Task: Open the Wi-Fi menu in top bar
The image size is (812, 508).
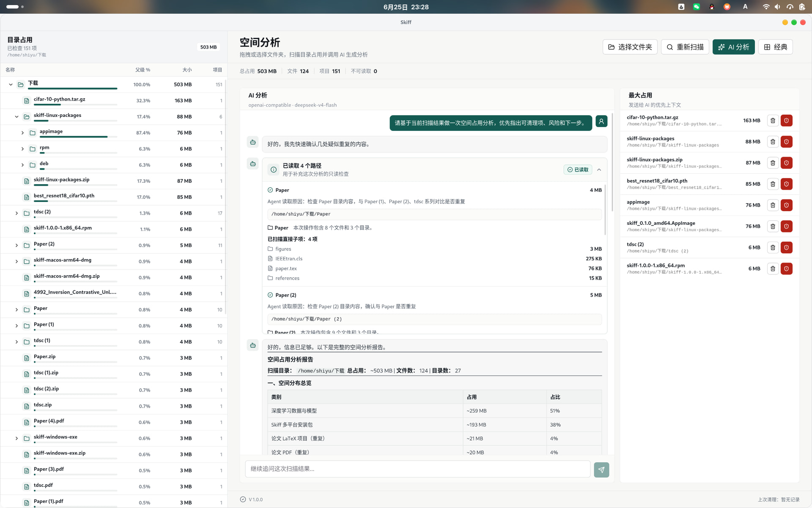Action: click(766, 7)
